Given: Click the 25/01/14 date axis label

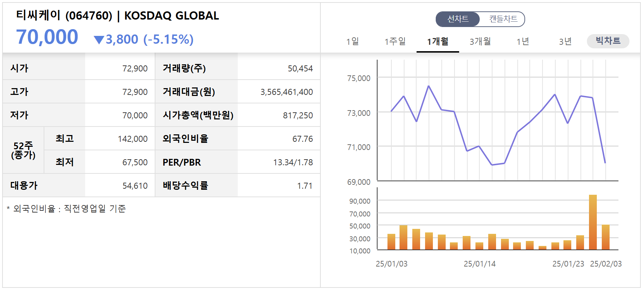Looking at the screenshot, I should pos(479,264).
